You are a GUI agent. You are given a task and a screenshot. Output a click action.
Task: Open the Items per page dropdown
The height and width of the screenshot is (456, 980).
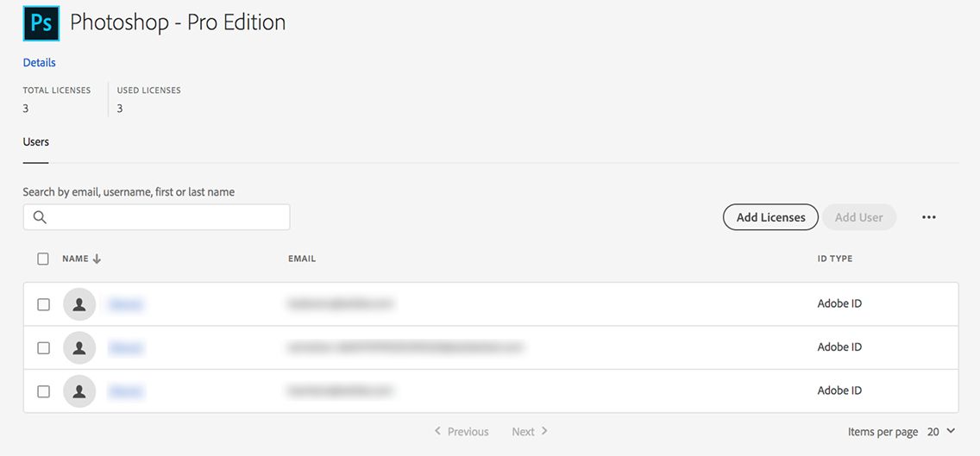pyautogui.click(x=941, y=431)
